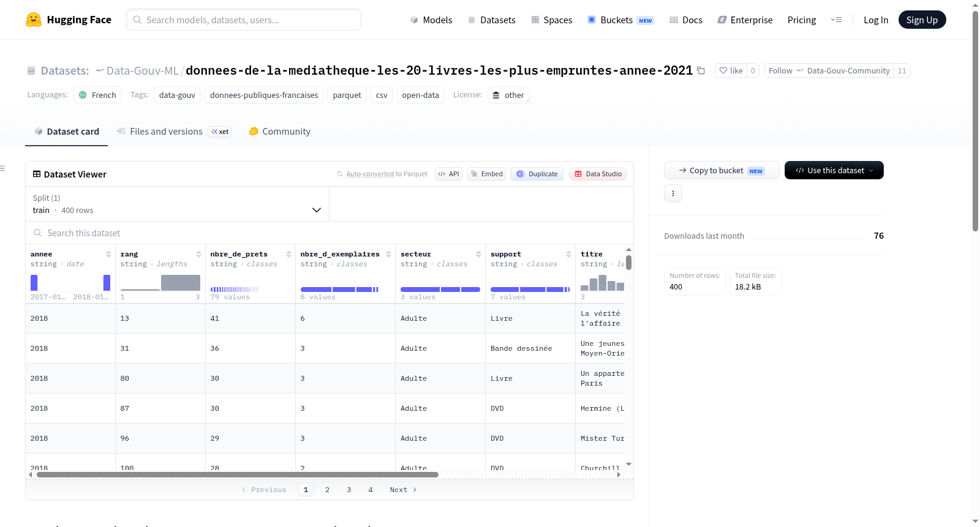Click the Log In link

click(876, 20)
